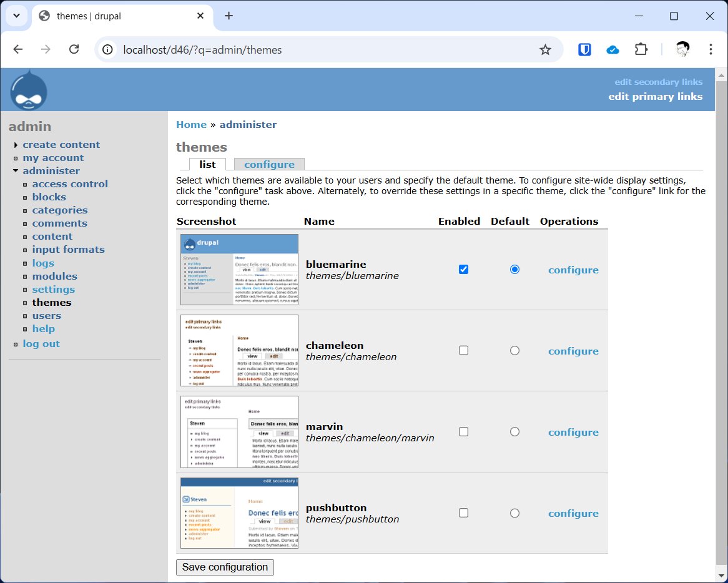Configure the bluemarine theme
Screen dimensions: 728x583
[573, 270]
